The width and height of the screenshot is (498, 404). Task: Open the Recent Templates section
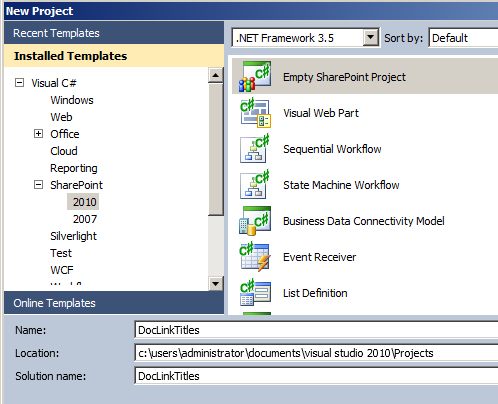pos(114,33)
